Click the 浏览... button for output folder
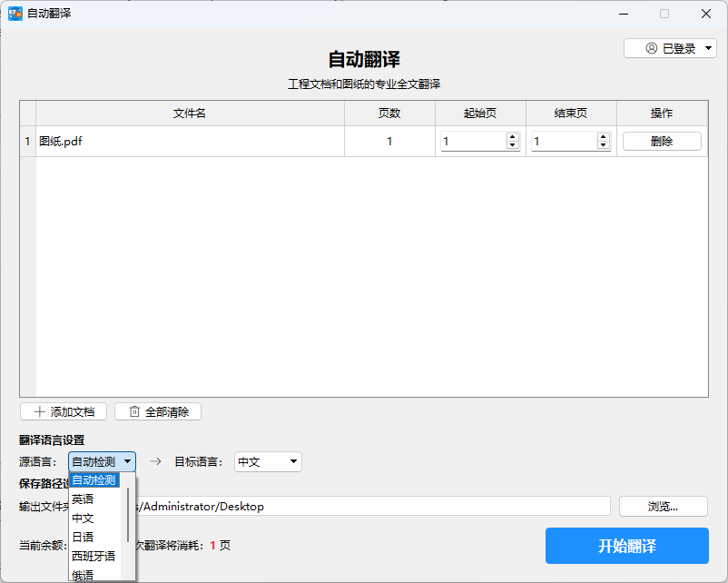 663,506
